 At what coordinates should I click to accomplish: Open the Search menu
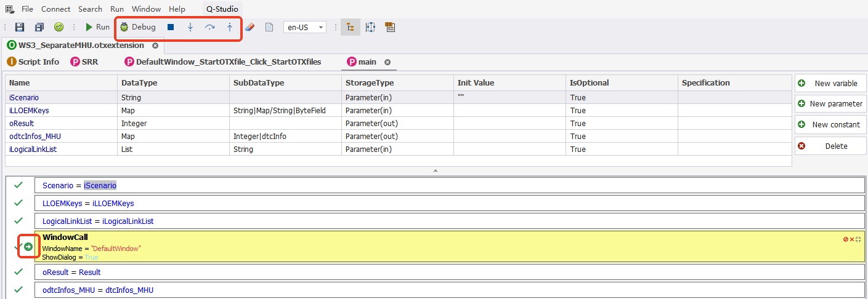click(90, 9)
